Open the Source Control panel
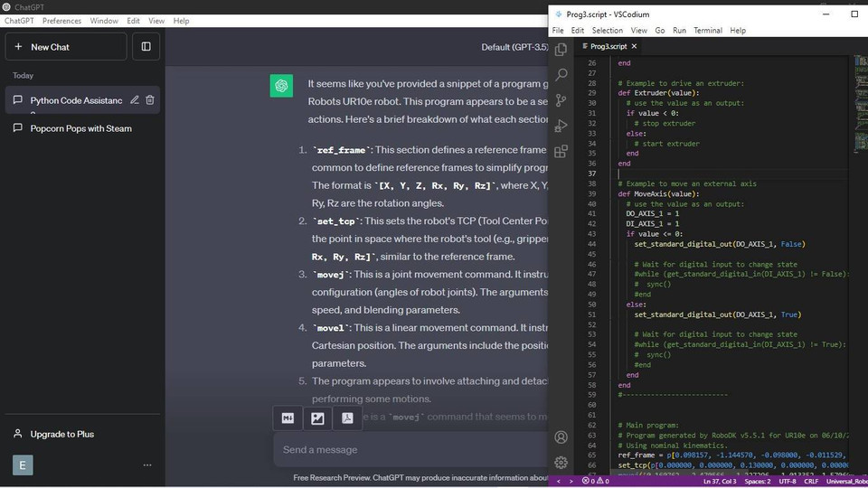This screenshot has width=868, height=488. point(561,100)
